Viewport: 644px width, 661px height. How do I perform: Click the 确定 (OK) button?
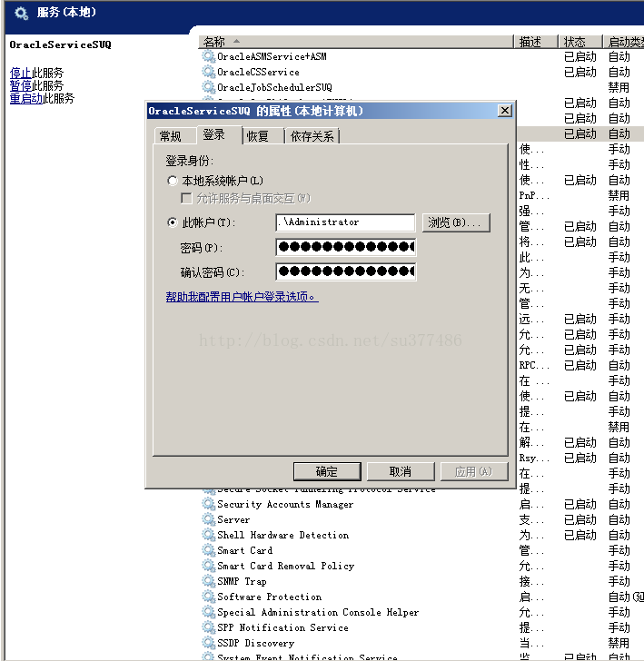(x=327, y=471)
